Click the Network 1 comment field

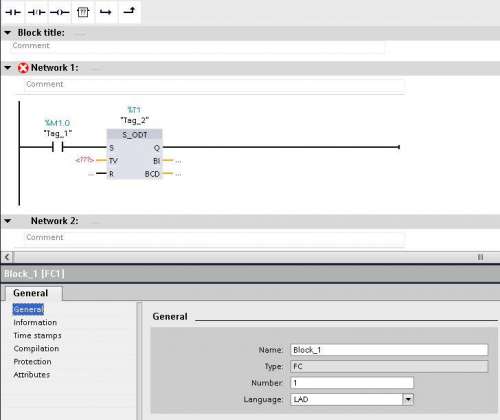tap(215, 84)
